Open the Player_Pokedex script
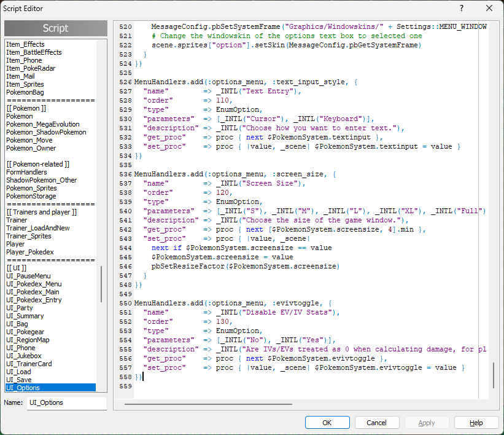The image size is (504, 435). click(31, 252)
